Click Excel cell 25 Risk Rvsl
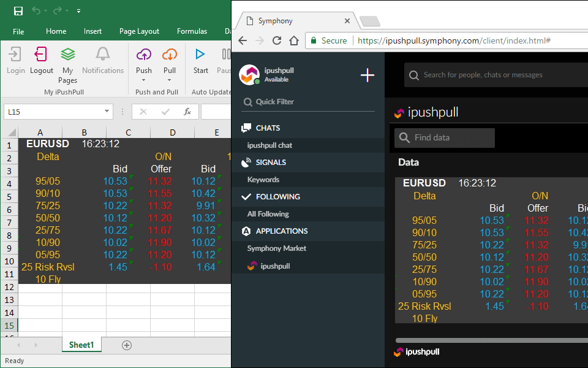 (x=48, y=267)
